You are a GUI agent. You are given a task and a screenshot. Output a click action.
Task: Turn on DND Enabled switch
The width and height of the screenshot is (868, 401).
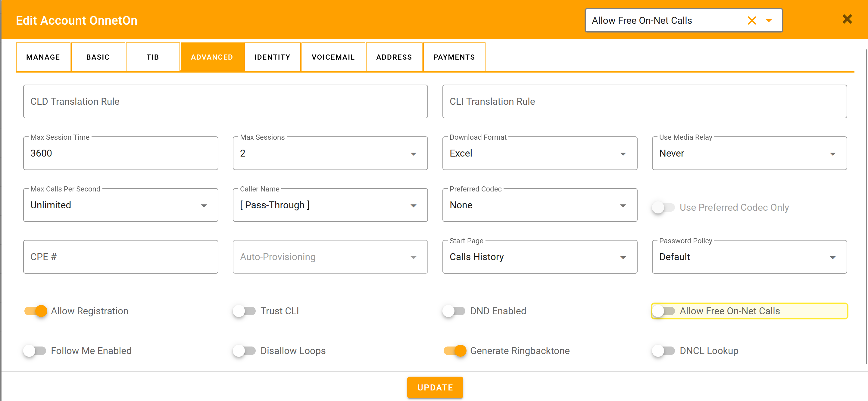click(x=454, y=311)
